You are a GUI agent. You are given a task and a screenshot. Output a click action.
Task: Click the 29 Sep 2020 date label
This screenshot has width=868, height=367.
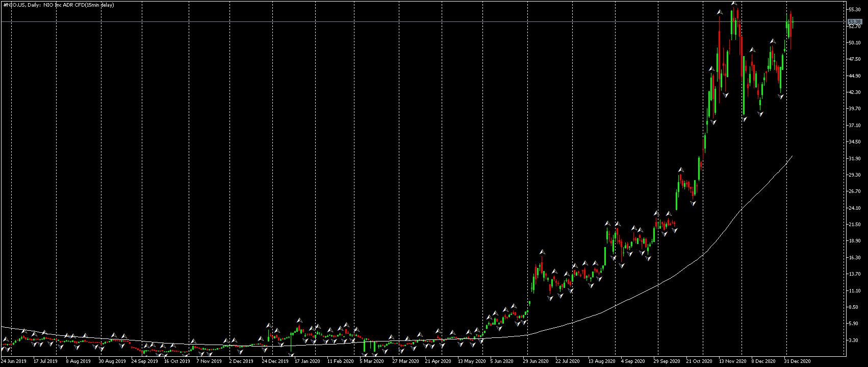pyautogui.click(x=667, y=361)
